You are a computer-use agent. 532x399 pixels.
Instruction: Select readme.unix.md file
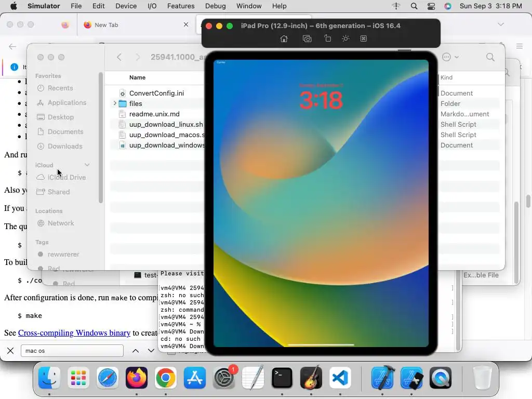(x=154, y=114)
